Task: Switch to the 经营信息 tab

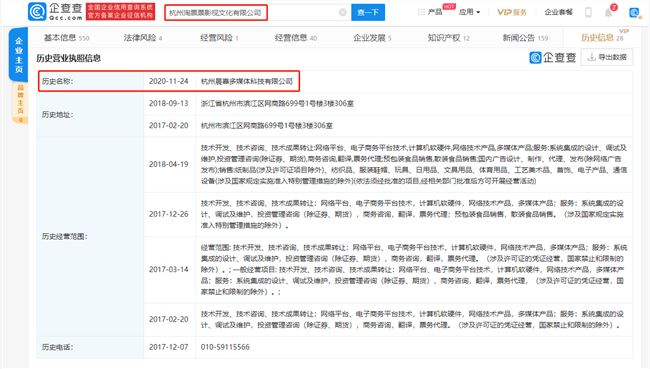Action: coord(296,38)
